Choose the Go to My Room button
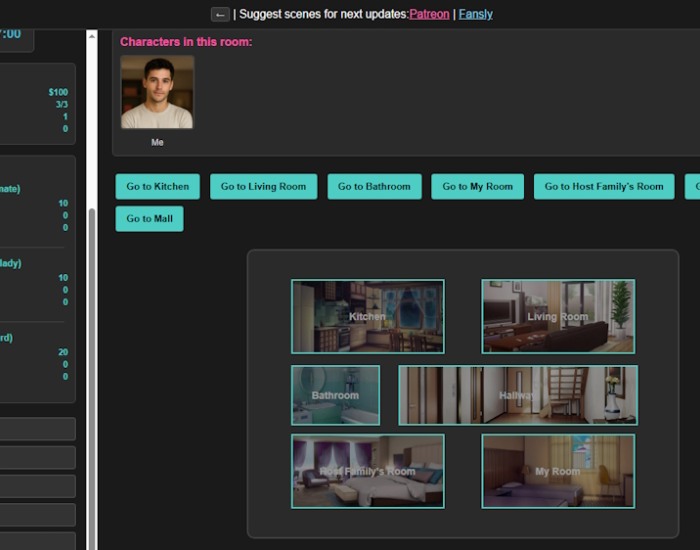The height and width of the screenshot is (550, 700). [477, 186]
